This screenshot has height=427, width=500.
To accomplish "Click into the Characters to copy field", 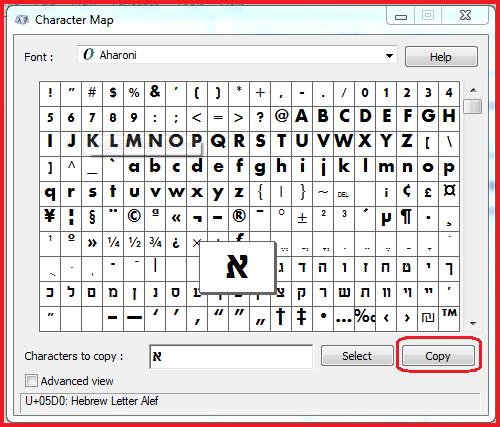I will pos(231,357).
